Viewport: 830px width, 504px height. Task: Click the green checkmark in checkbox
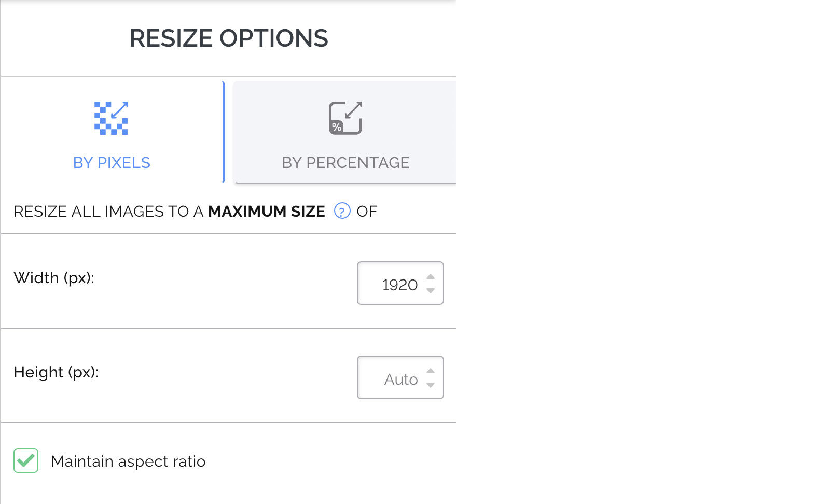tap(25, 460)
